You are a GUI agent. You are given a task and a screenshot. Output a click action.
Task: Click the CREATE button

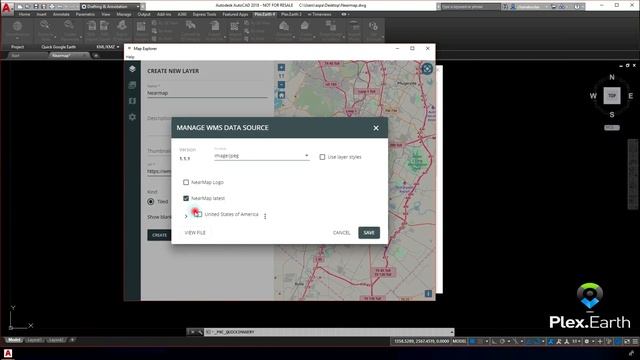click(160, 235)
